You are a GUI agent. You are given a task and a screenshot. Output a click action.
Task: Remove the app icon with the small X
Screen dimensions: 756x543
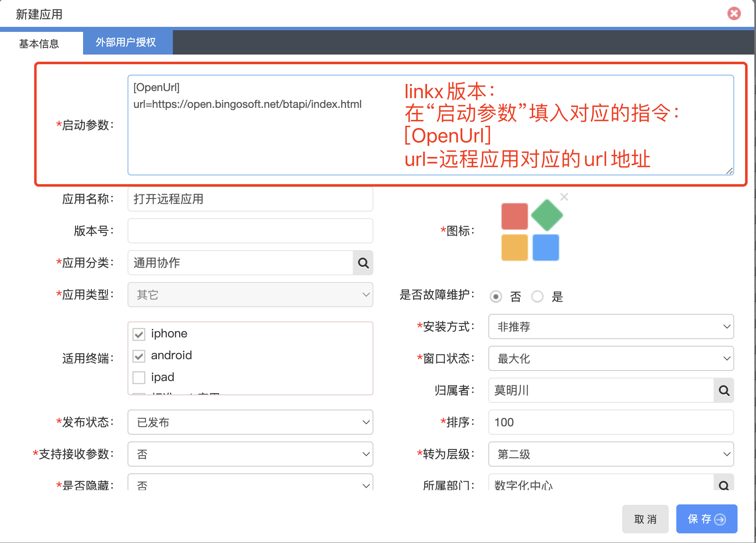coord(564,197)
